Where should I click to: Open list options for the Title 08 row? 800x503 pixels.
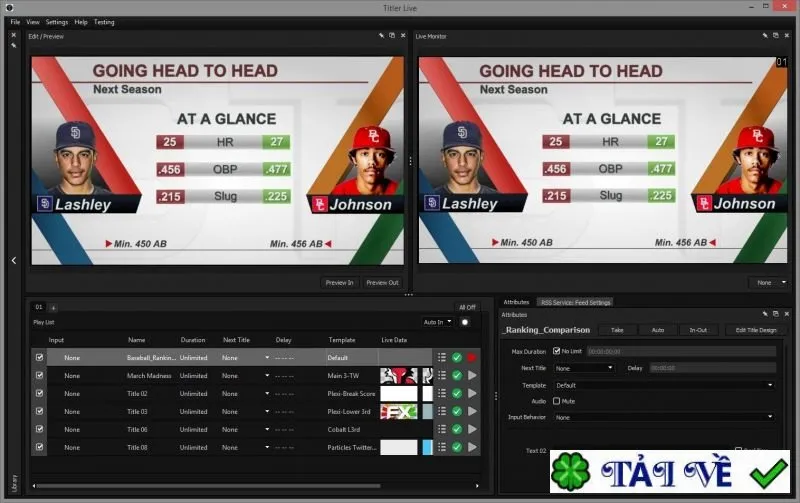coord(442,447)
